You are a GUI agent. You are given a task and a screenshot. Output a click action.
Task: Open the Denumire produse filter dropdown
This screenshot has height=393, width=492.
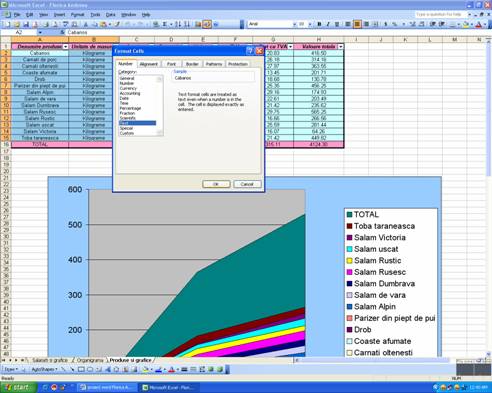click(x=65, y=47)
